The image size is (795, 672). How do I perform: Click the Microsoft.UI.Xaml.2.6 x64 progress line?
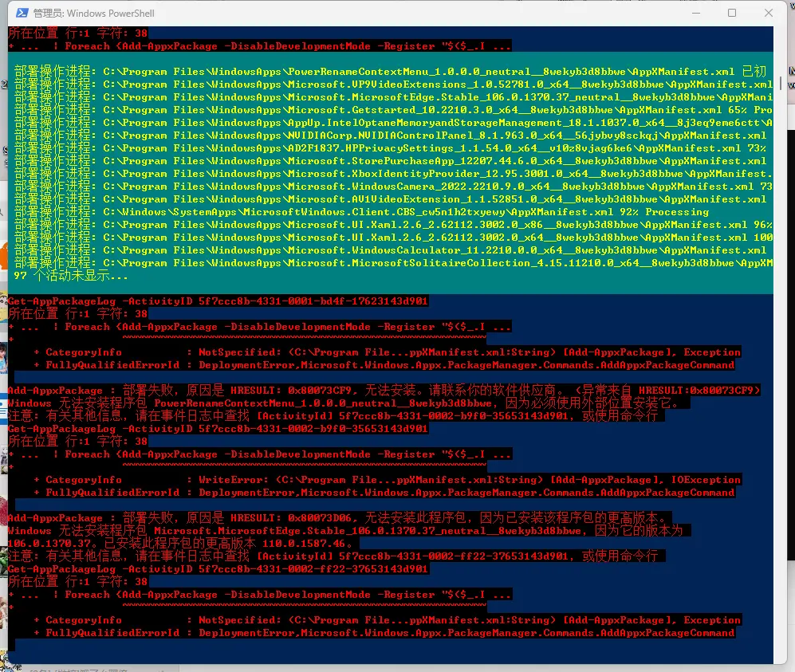[x=393, y=238]
